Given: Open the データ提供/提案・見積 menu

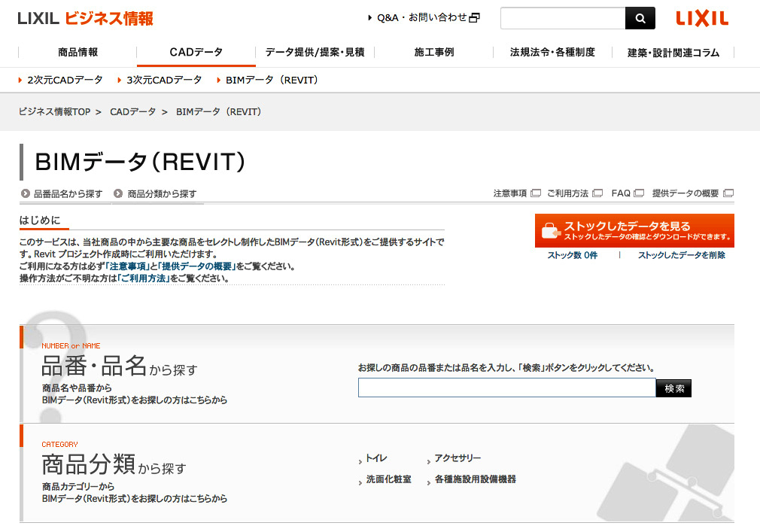Looking at the screenshot, I should (315, 53).
